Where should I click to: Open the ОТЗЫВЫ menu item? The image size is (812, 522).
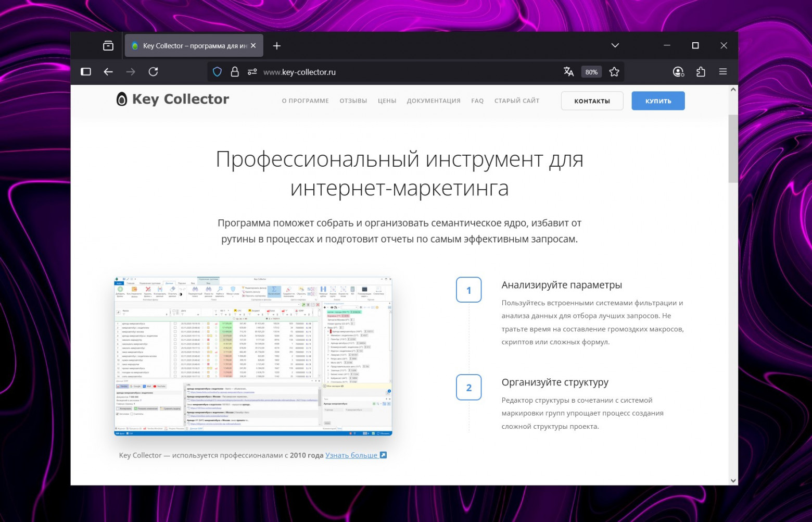tap(353, 101)
